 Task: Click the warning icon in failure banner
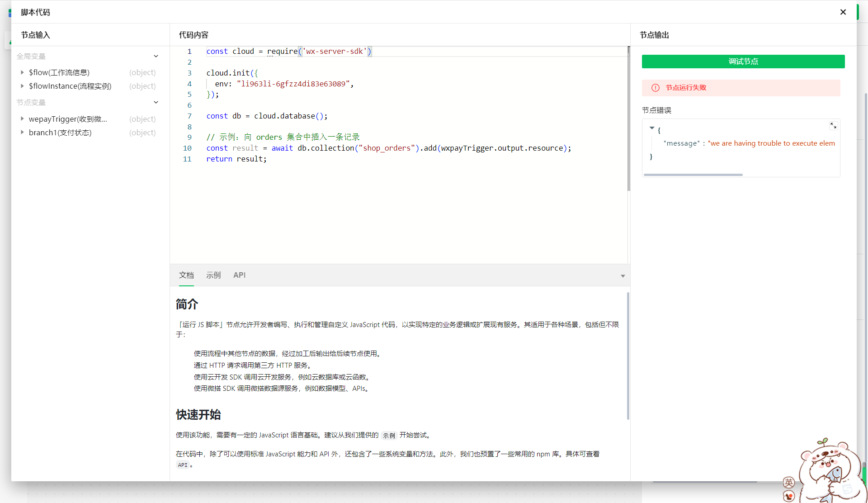[655, 88]
